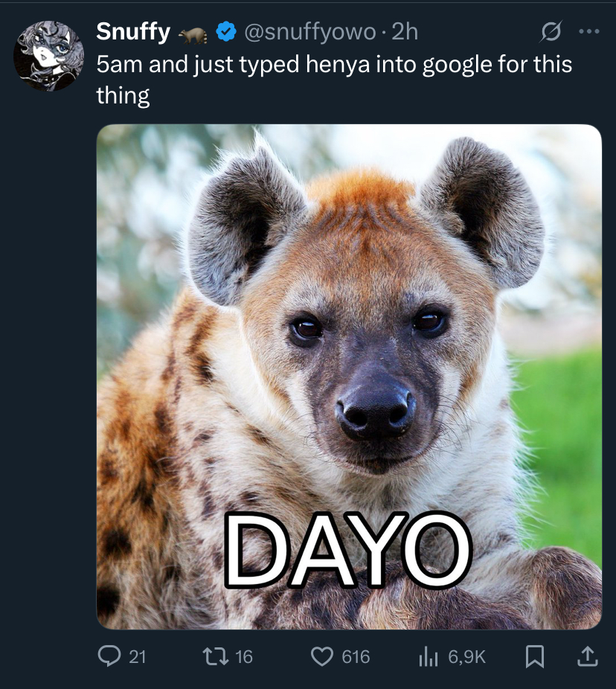The height and width of the screenshot is (689, 616).
Task: Bookmark this post
Action: click(534, 656)
